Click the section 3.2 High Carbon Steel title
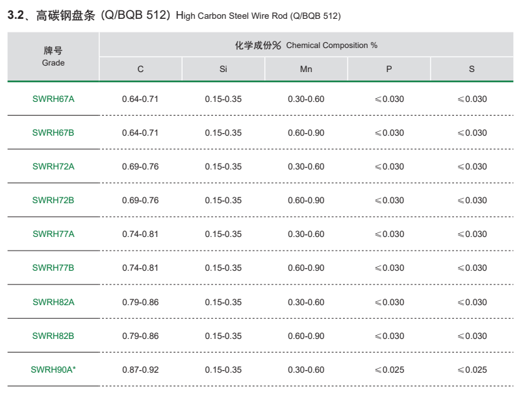This screenshot has height=398, width=532. 173,16
